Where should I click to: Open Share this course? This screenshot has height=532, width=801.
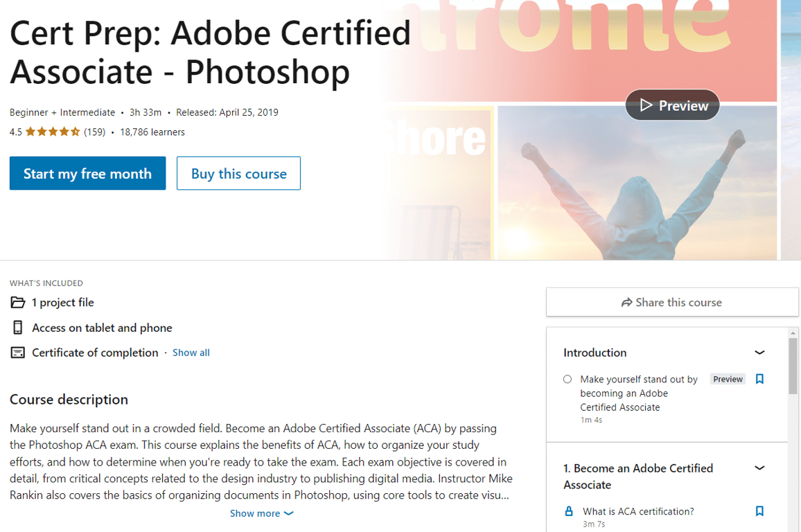point(671,302)
